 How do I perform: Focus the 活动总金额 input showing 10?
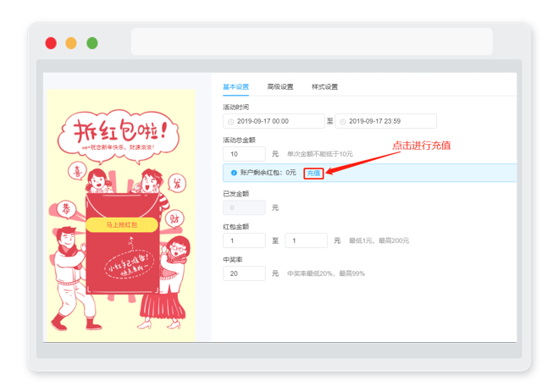[244, 154]
